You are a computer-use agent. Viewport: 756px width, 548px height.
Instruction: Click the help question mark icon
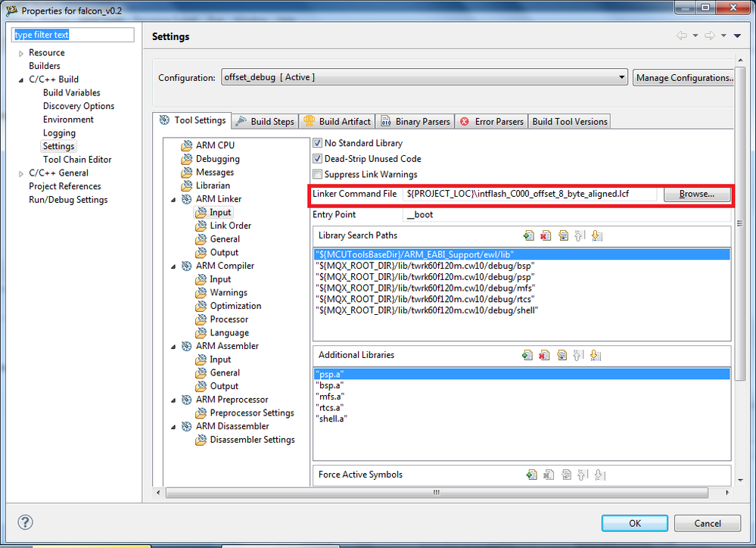click(25, 522)
